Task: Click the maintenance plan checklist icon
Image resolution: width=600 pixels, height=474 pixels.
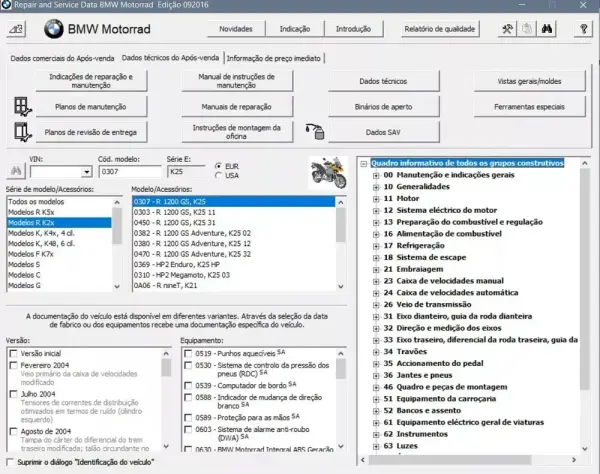Action: pyautogui.click(x=22, y=107)
